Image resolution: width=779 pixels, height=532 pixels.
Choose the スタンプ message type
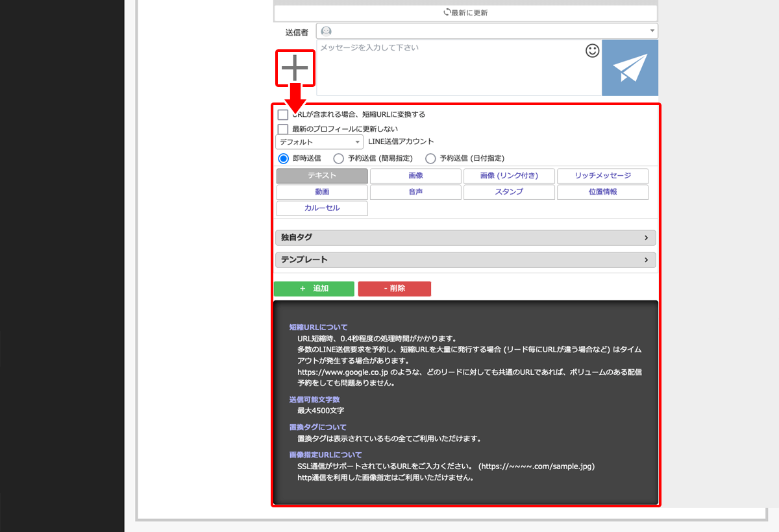pos(509,192)
